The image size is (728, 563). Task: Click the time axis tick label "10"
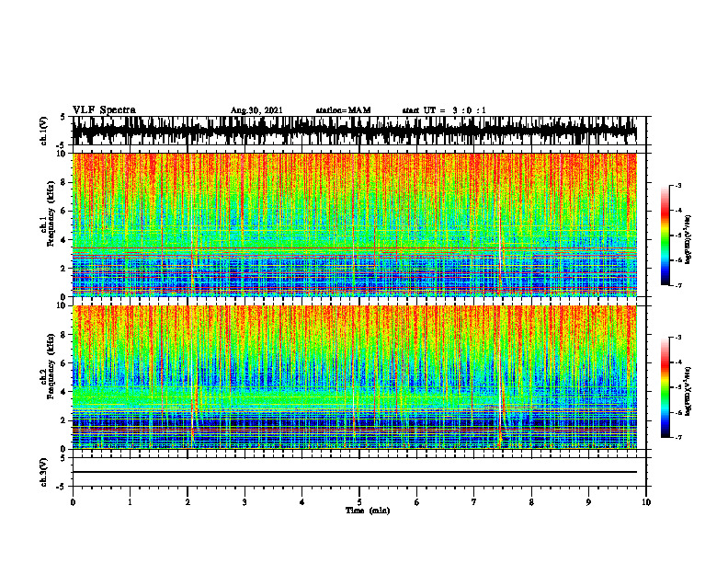tap(646, 502)
